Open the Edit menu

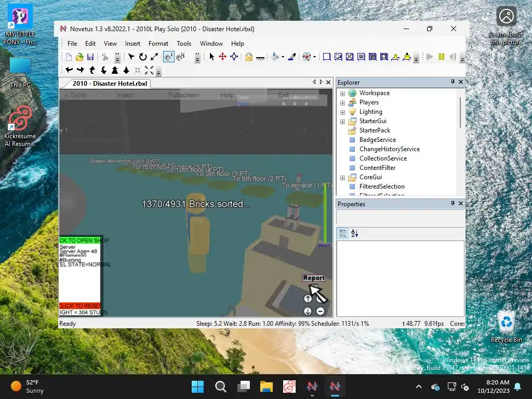(x=90, y=44)
